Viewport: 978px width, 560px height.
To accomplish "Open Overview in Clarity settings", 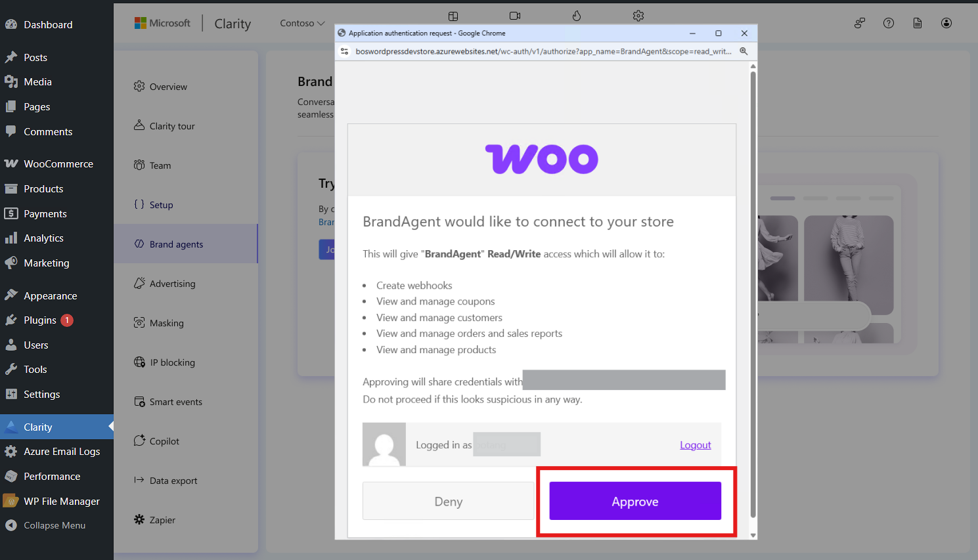I will tap(186, 87).
